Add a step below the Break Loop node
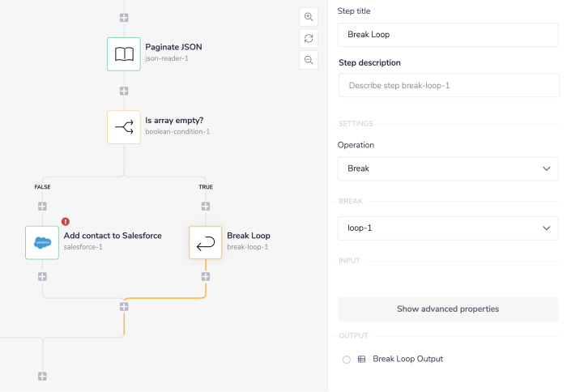Viewport: 567px width, 392px height. click(206, 276)
